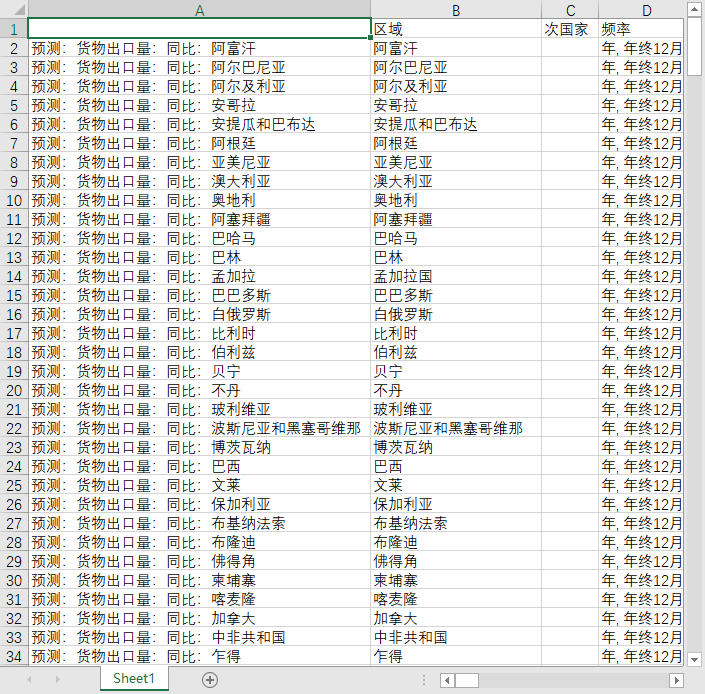Viewport: 705px width, 694px height.
Task: Select the 年终12月 cell in row 34
Action: click(641, 656)
